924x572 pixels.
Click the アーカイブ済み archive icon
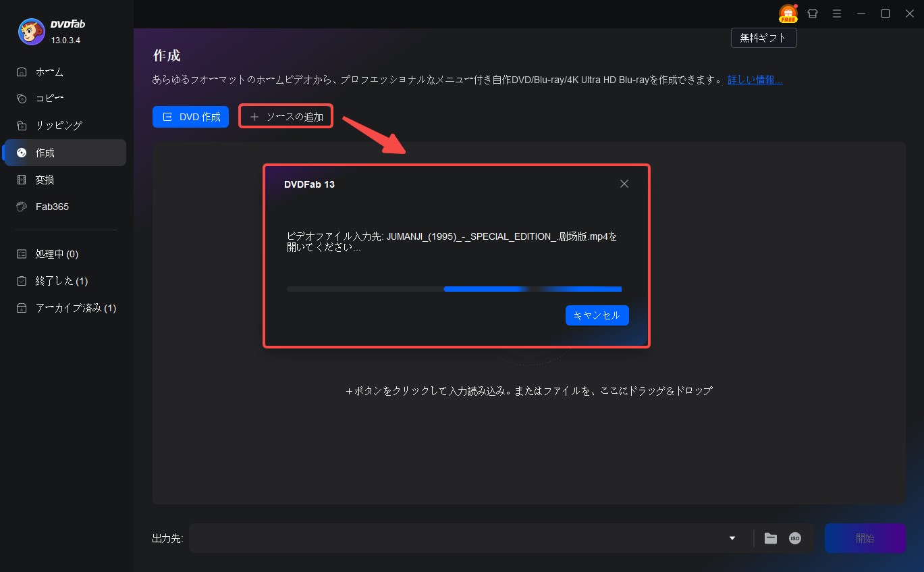(x=22, y=308)
